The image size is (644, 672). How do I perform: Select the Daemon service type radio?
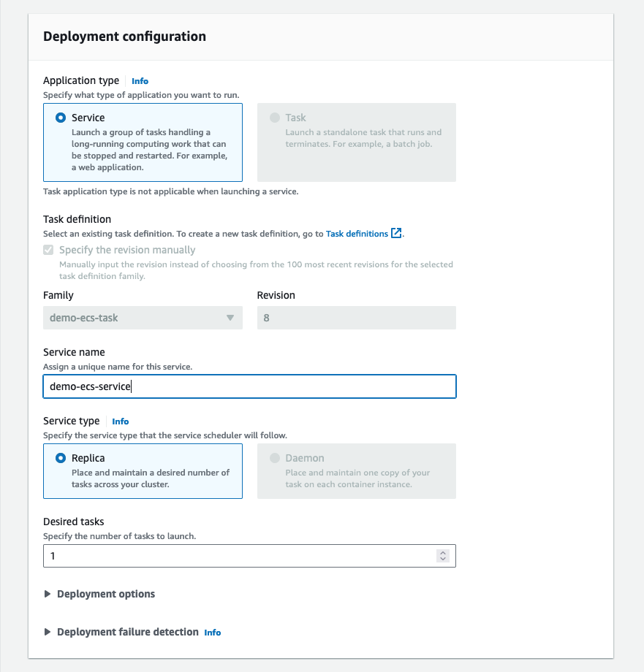[x=274, y=458]
